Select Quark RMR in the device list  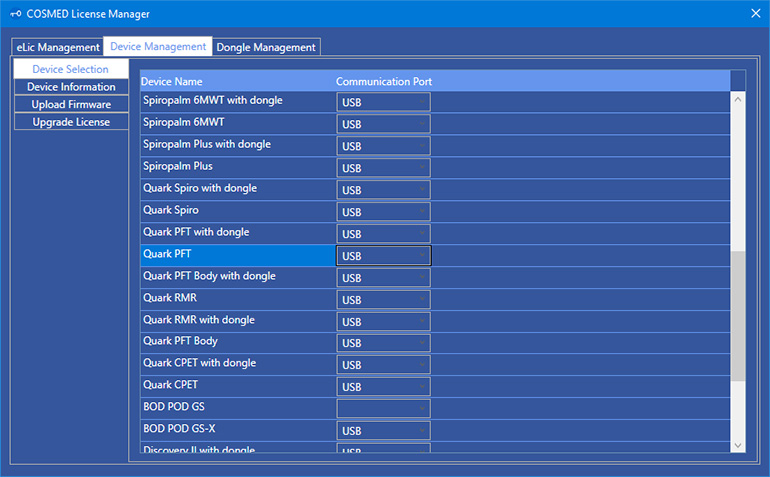click(x=235, y=298)
